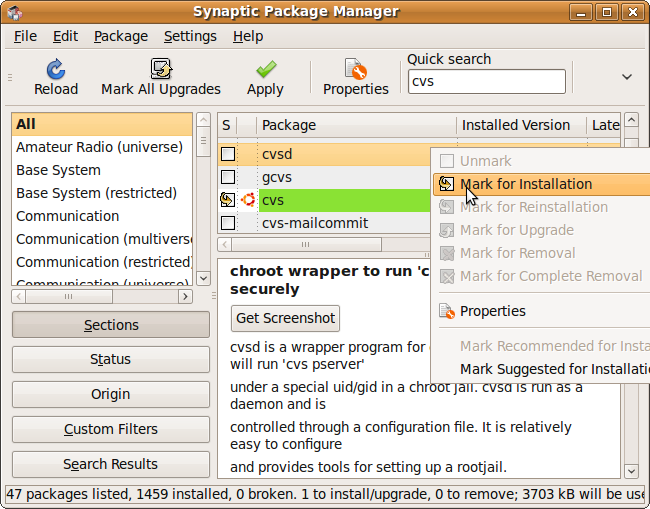This screenshot has width=650, height=509.
Task: Select the gcvs package row
Action: point(324,177)
